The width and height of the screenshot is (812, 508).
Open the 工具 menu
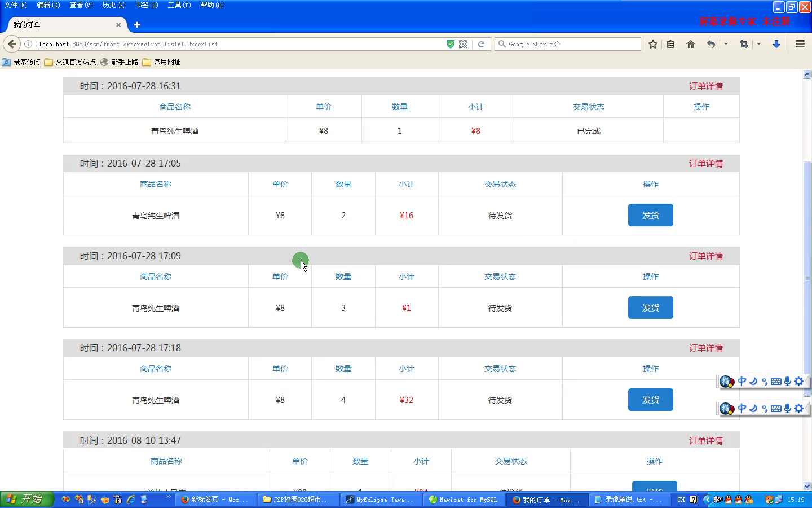[x=179, y=5]
